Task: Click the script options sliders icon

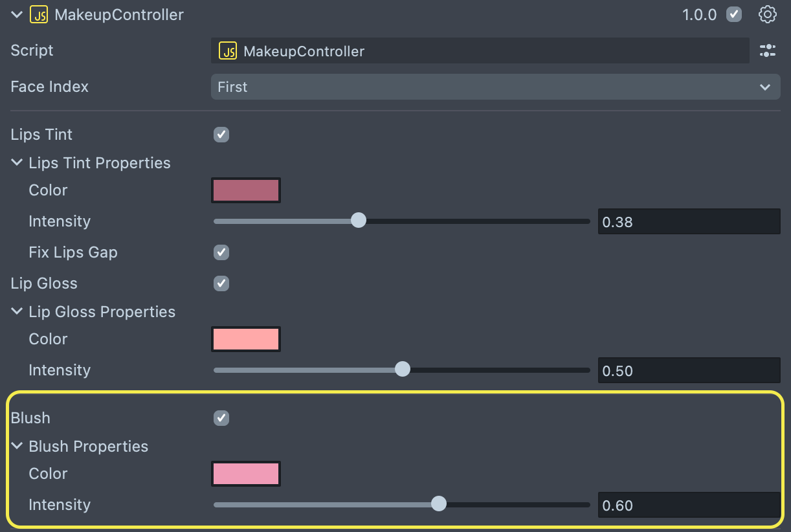Action: coord(767,50)
